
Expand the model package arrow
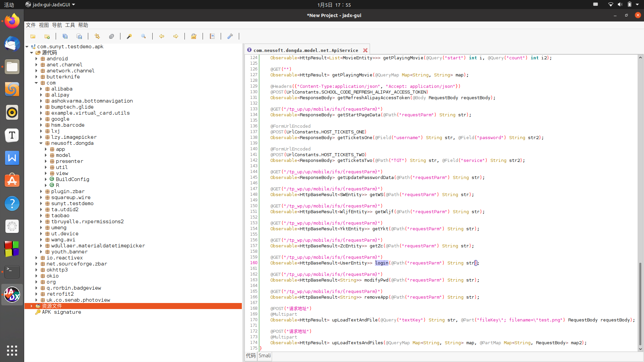[46, 155]
